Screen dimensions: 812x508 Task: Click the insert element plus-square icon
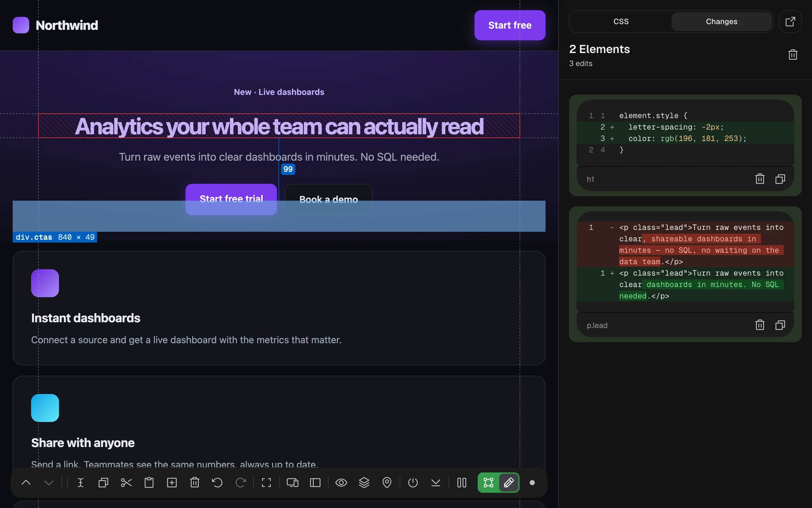[x=172, y=483]
